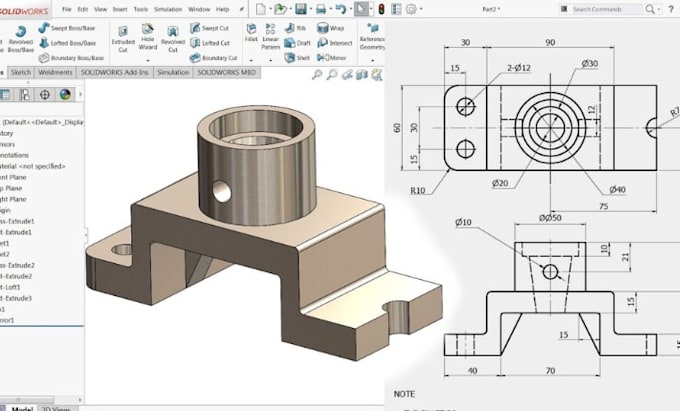Click the Swept Boss/Base tool
This screenshot has height=411, width=680.
pyautogui.click(x=67, y=28)
